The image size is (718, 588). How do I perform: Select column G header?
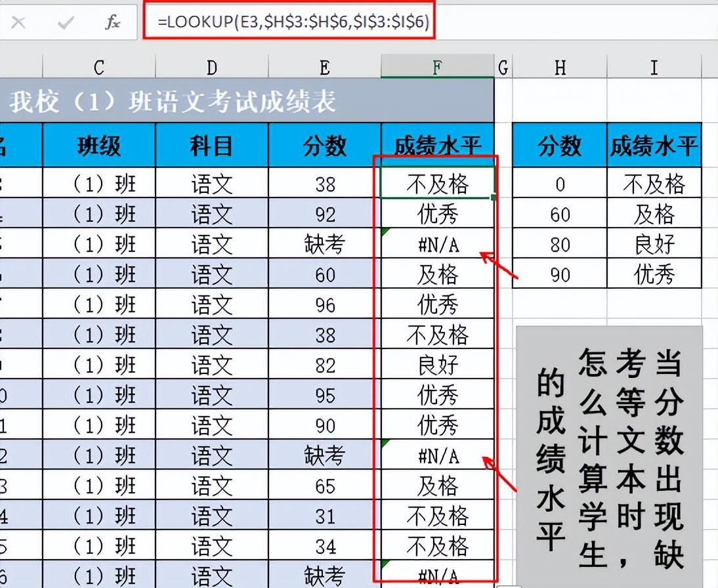[503, 68]
